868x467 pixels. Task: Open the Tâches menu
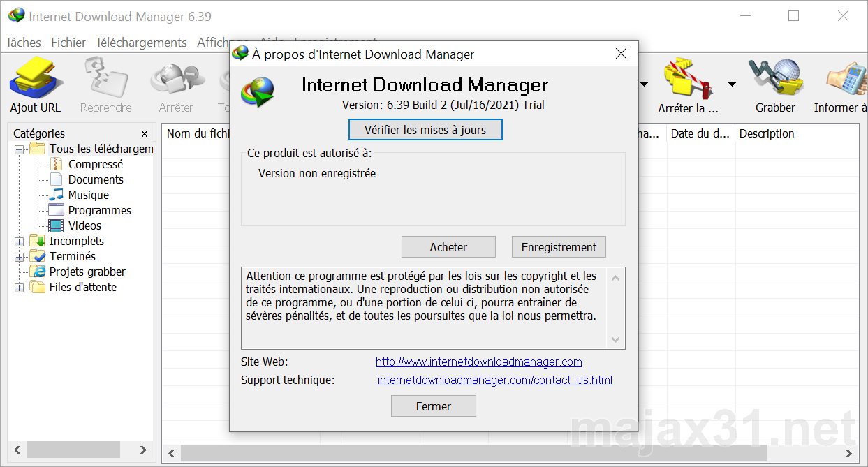click(23, 43)
